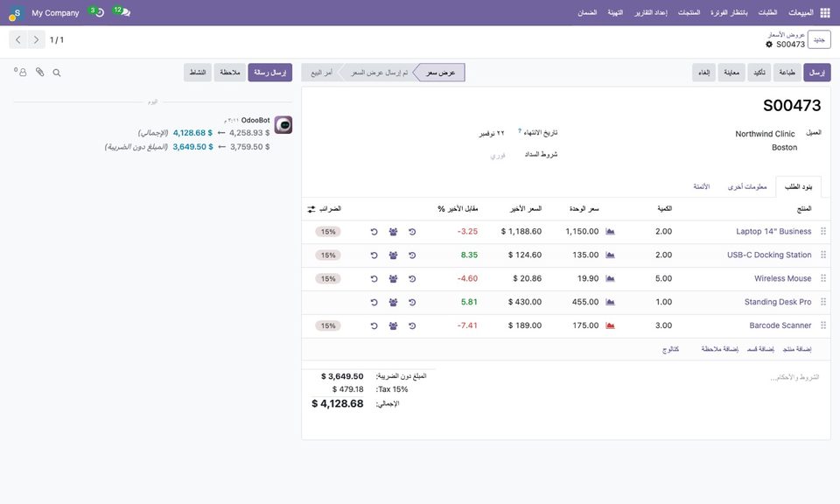Select the أمر البيع status stage
The image size is (840, 504).
pos(321,73)
